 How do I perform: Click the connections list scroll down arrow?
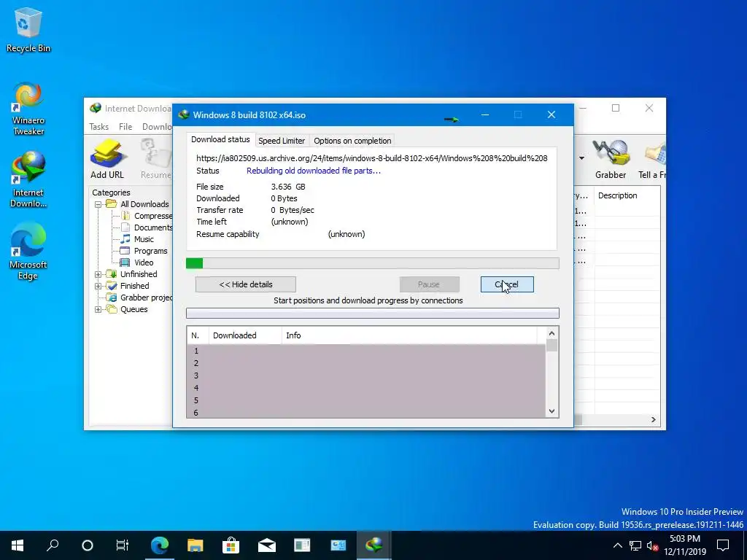click(551, 411)
